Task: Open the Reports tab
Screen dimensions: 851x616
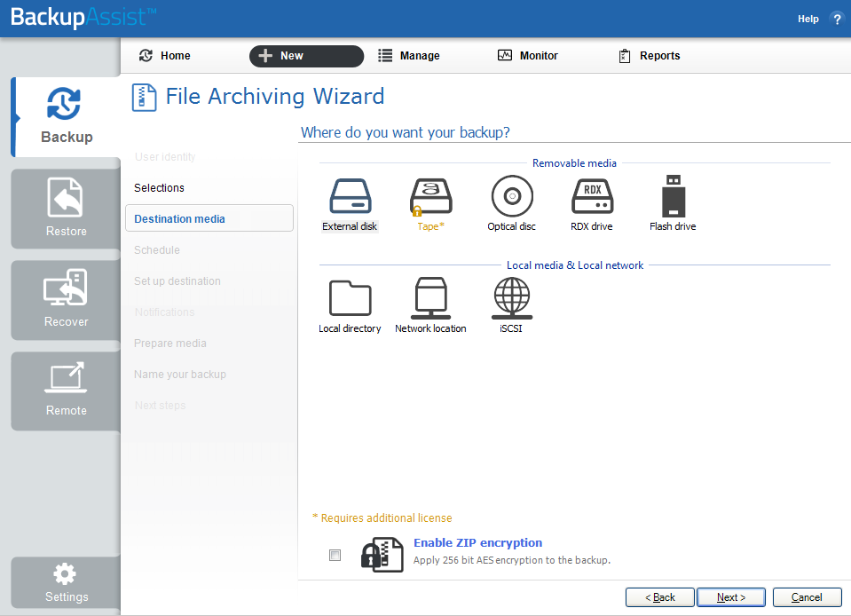Action: click(x=649, y=56)
